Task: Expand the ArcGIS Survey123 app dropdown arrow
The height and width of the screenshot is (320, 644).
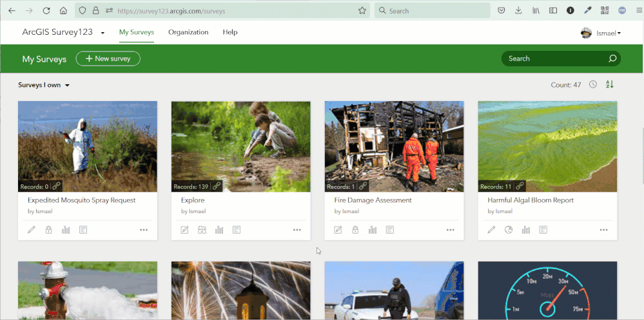Action: (102, 33)
